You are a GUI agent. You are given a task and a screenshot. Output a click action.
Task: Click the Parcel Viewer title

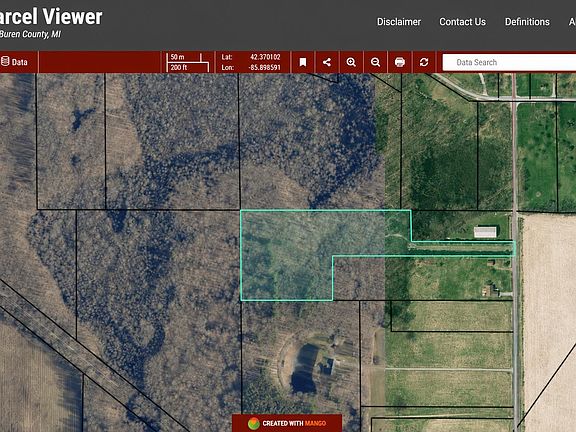[51, 17]
